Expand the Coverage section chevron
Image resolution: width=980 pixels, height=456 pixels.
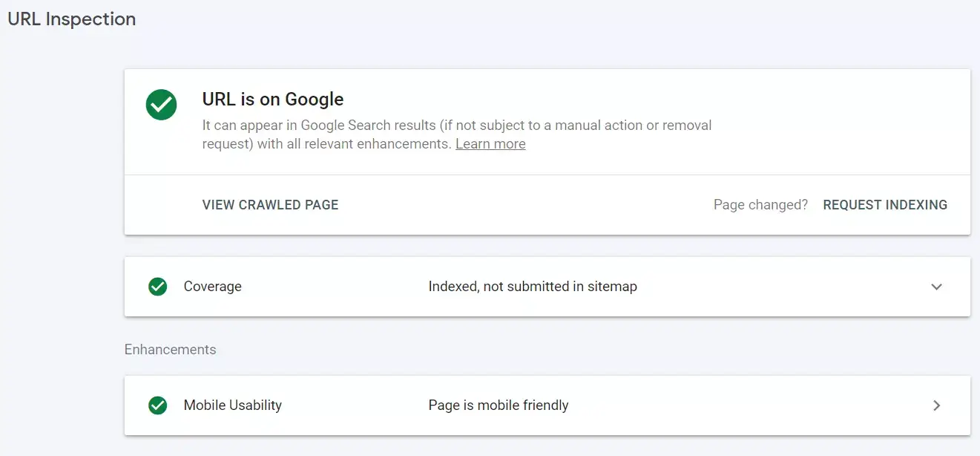(x=936, y=287)
